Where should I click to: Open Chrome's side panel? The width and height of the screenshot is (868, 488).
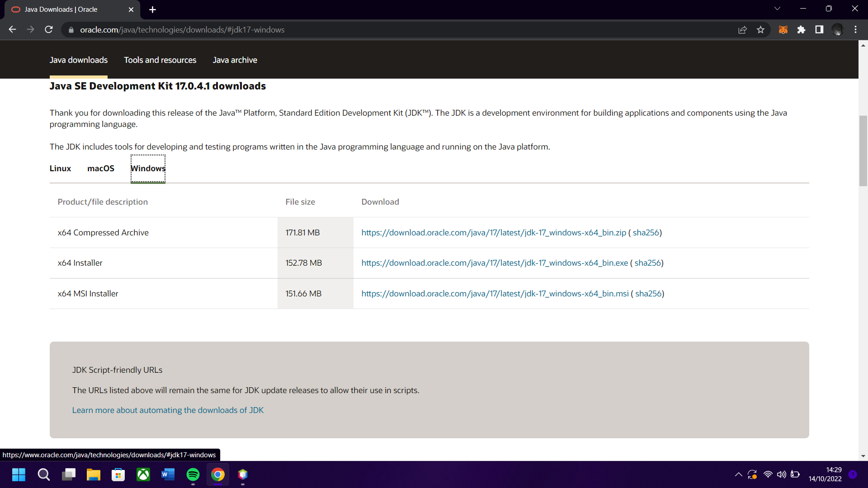pyautogui.click(x=819, y=29)
